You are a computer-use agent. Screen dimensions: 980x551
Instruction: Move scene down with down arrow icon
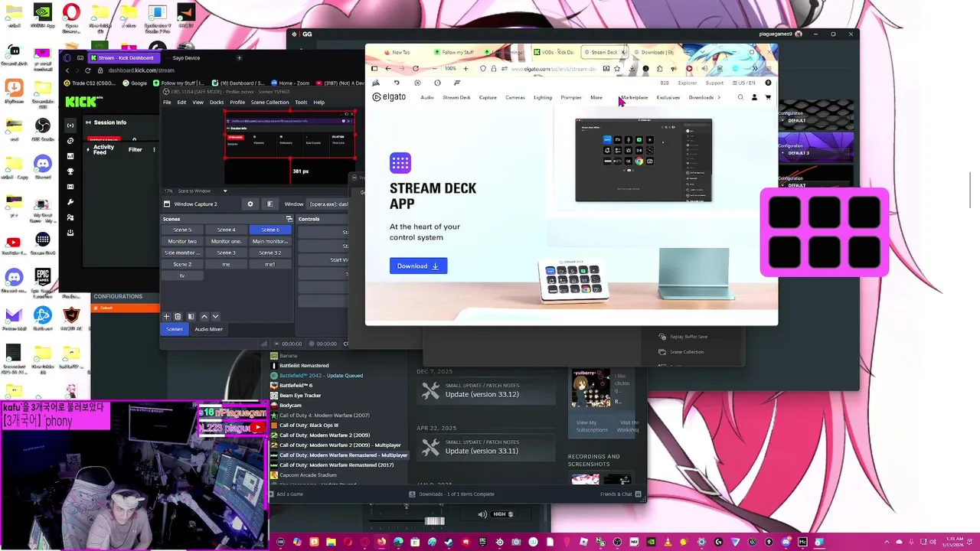(215, 316)
